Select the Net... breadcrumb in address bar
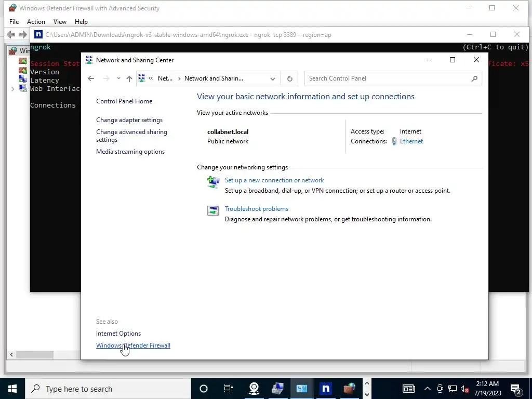 coord(165,78)
